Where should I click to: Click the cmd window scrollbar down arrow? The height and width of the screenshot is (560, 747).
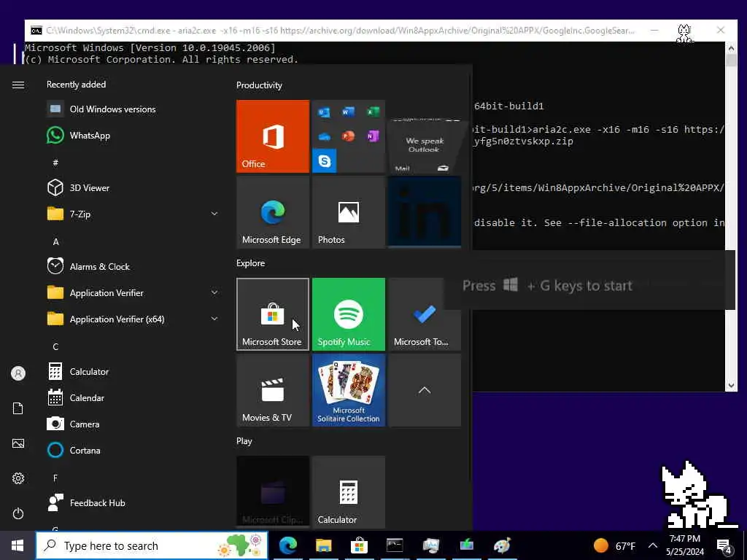click(x=731, y=386)
